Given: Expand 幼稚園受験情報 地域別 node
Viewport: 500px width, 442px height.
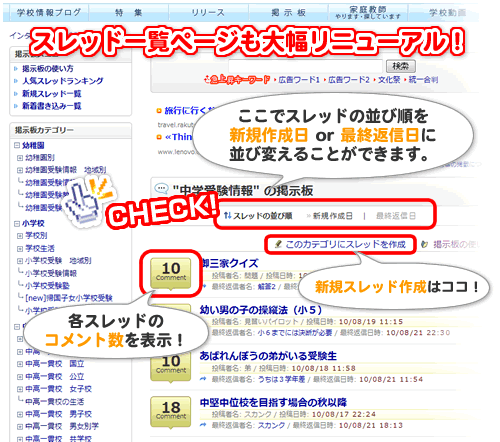Looking at the screenshot, I should point(20,170).
